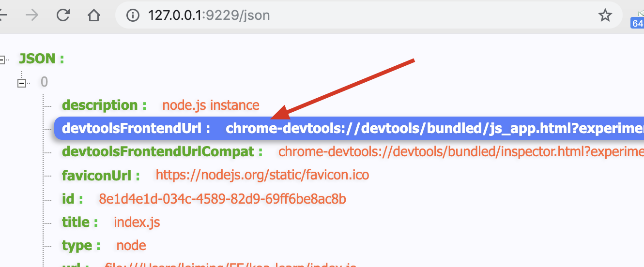Collapse the 0 array item

[21, 83]
